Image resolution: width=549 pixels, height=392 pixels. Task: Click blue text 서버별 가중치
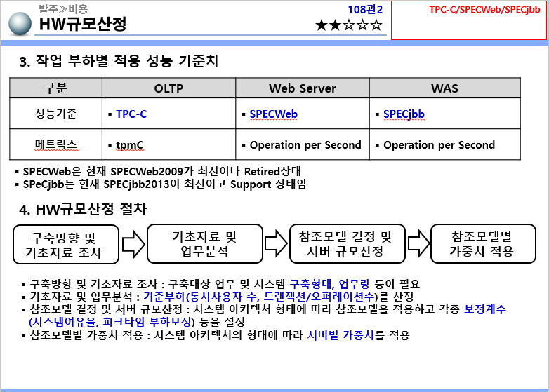click(340, 335)
